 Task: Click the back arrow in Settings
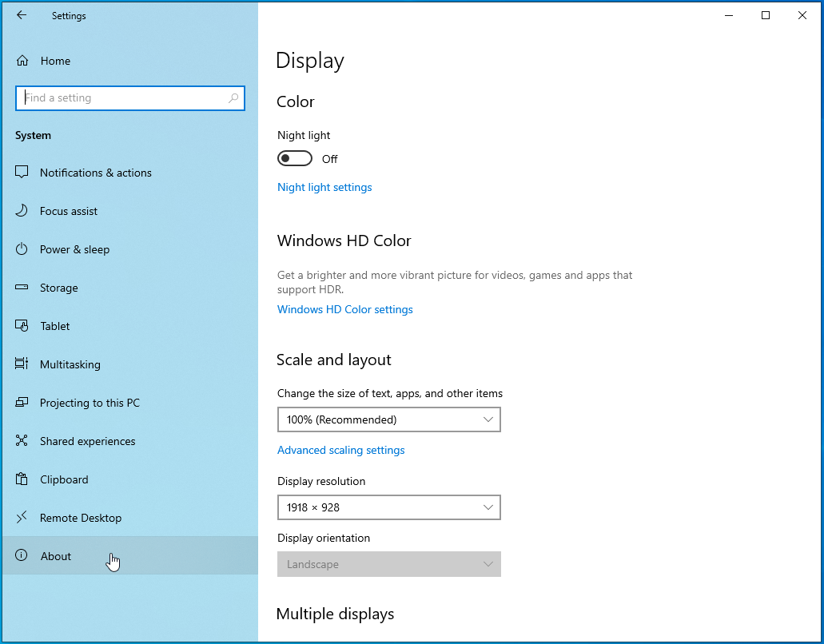tap(21, 15)
